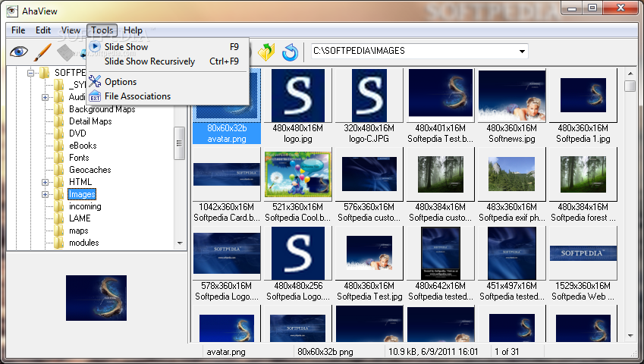Click the LAME folder icon

coord(58,218)
